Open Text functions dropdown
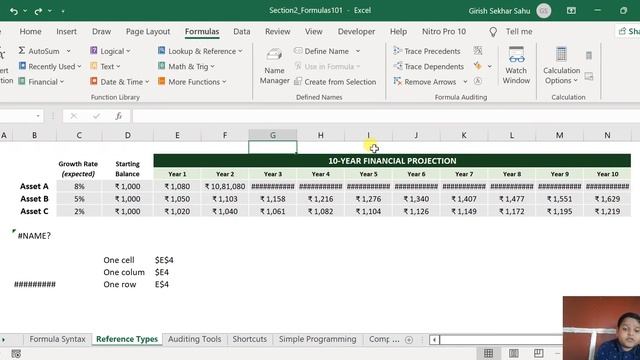The height and width of the screenshot is (360, 640). (x=105, y=66)
